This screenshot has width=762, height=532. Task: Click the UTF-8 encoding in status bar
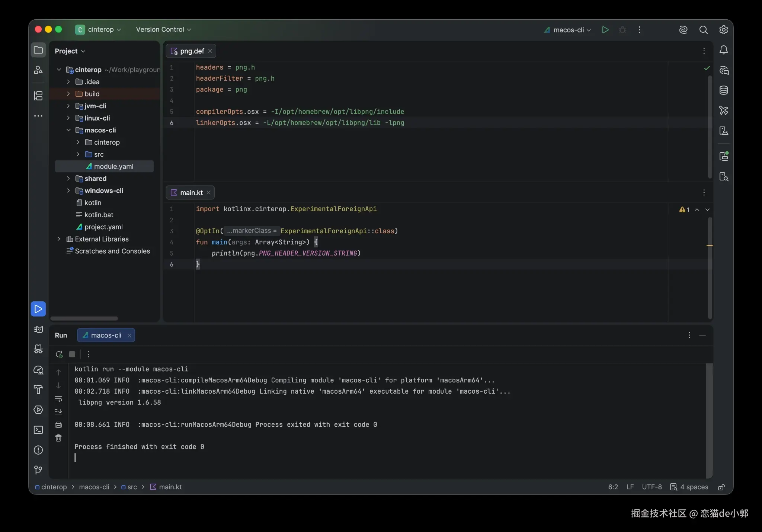coord(651,487)
